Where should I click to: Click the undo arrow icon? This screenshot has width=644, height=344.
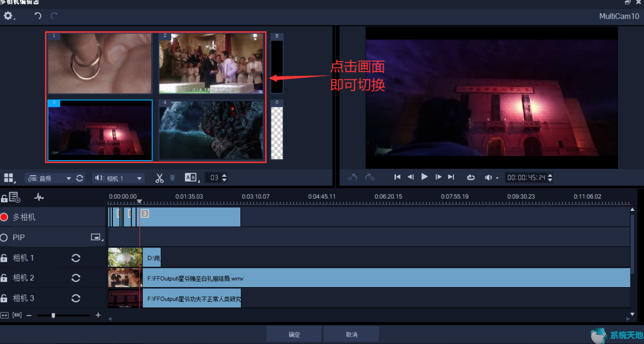[38, 16]
